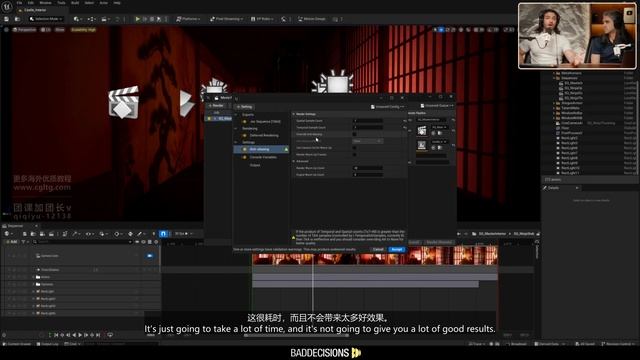Open the Blueprints toolbar icon
This screenshot has height=360, width=640.
pos(92,19)
